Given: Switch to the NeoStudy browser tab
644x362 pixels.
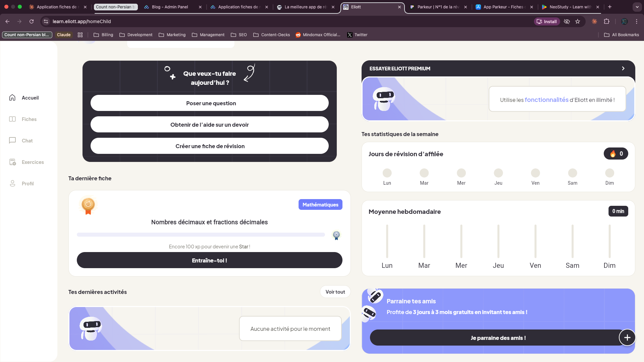Looking at the screenshot, I should click(x=570, y=7).
